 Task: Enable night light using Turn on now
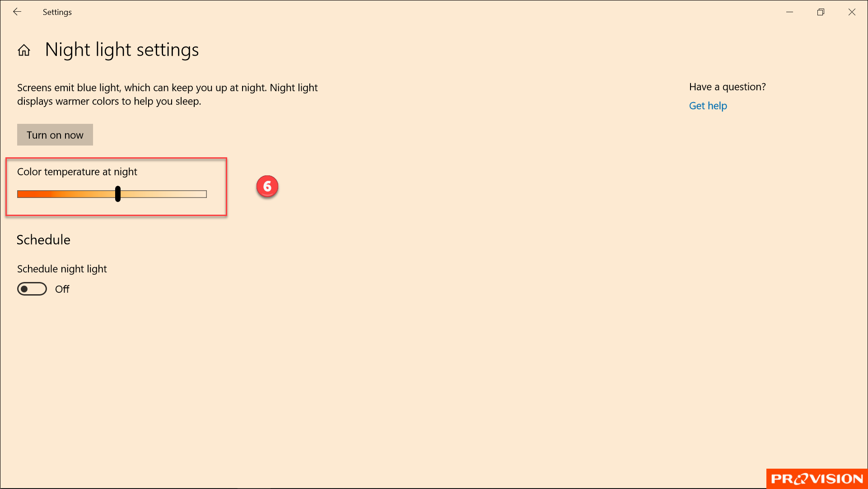click(55, 134)
